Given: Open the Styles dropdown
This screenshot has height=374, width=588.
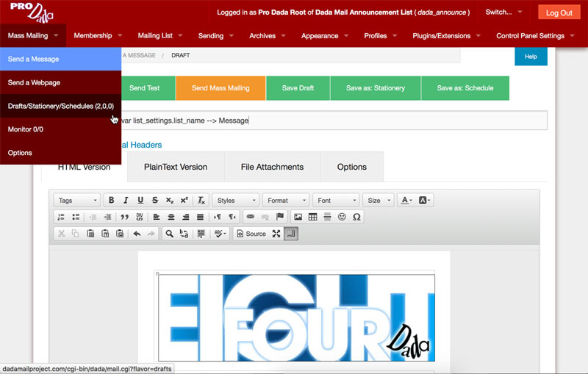Looking at the screenshot, I should coord(236,201).
